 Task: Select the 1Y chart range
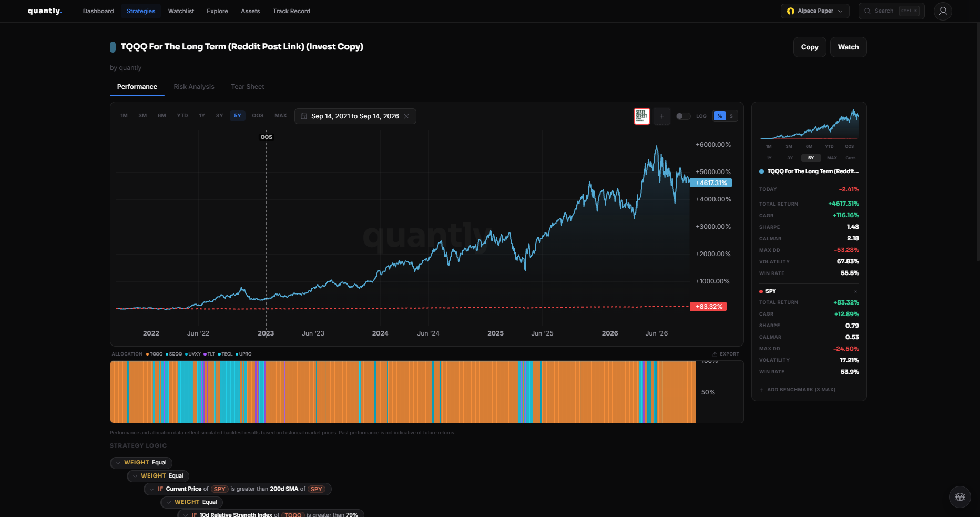tap(202, 116)
